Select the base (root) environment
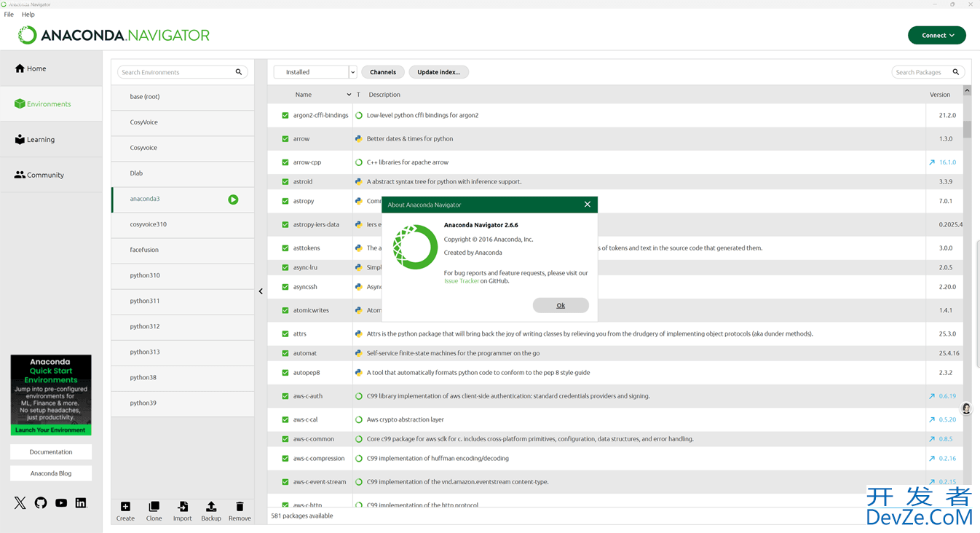The width and height of the screenshot is (980, 533). (x=183, y=97)
